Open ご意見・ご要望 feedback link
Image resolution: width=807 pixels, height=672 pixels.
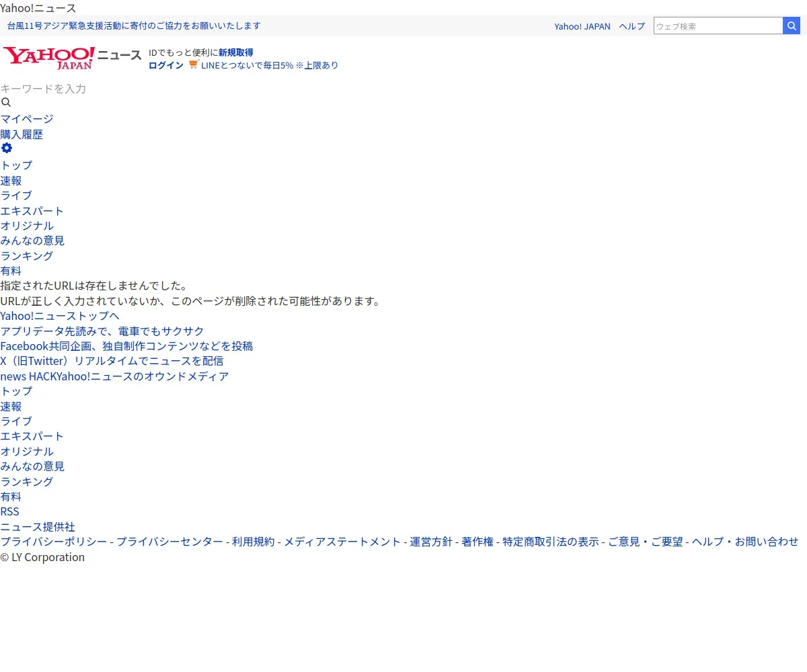click(646, 542)
